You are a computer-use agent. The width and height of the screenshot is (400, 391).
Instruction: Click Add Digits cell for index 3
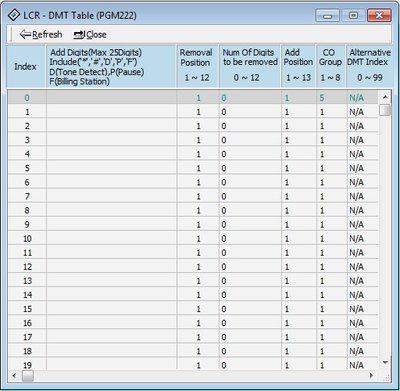pyautogui.click(x=111, y=140)
